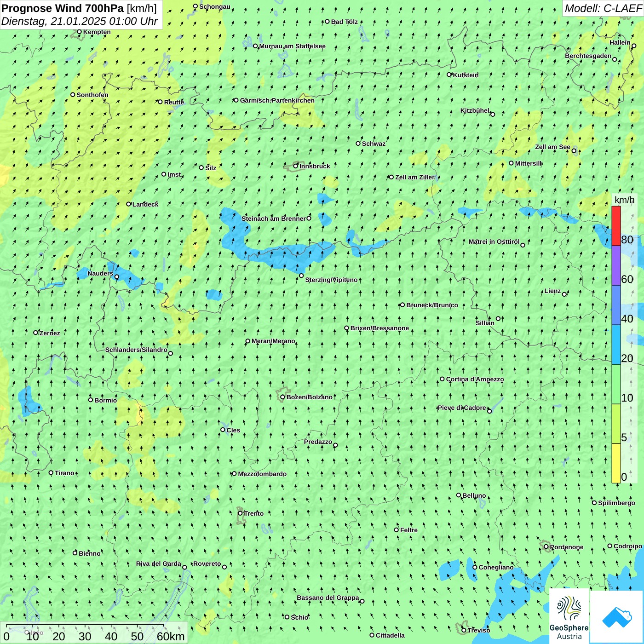Click the km/h legend heading
This screenshot has height=644, width=644.
coord(625,200)
